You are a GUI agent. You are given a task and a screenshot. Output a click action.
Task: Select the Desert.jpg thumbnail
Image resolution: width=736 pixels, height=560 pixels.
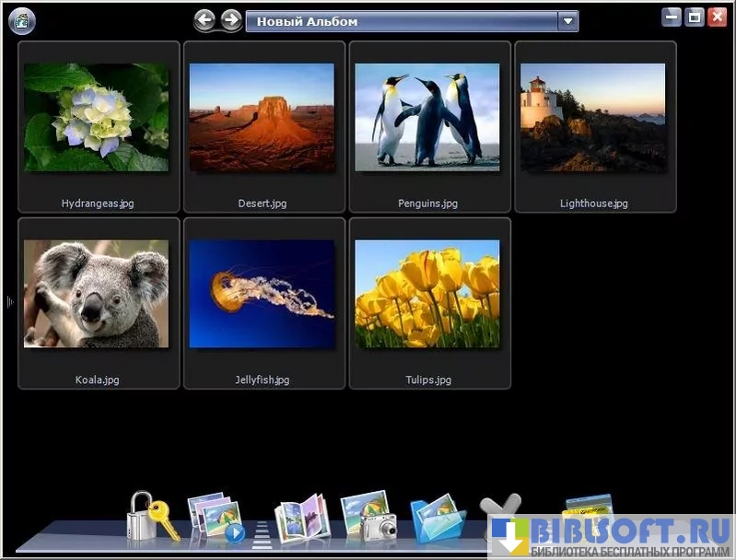coord(262,117)
